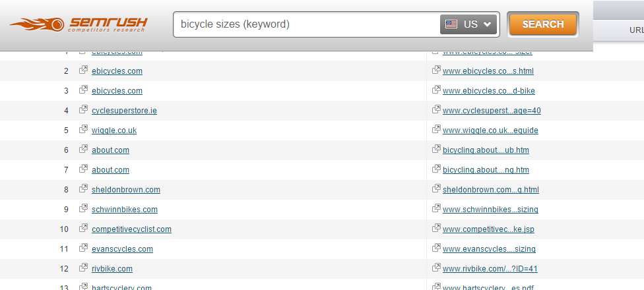Follow the bicycling.about....ub.htm URL link
Image resolution: width=644 pixels, height=290 pixels.
coord(486,150)
